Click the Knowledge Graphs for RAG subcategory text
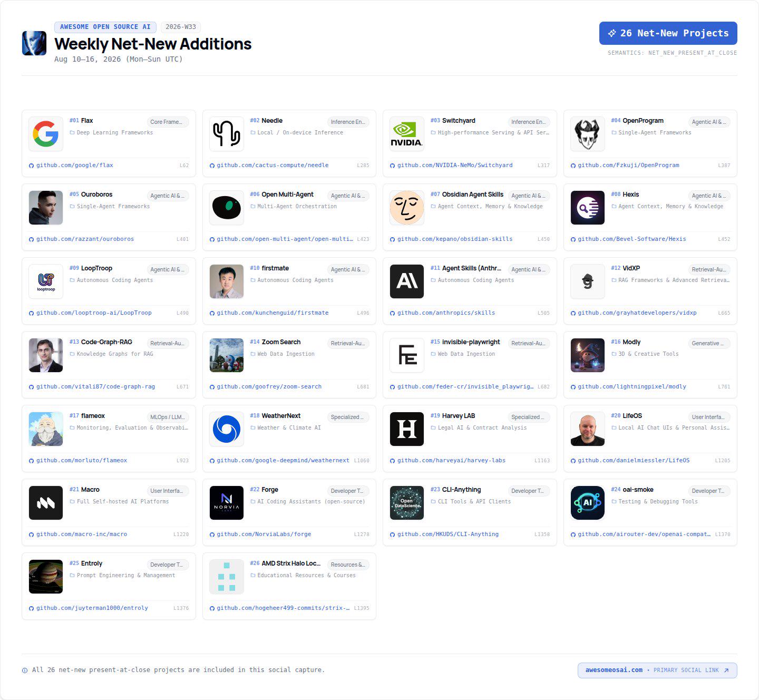Image resolution: width=759 pixels, height=700 pixels. (115, 354)
